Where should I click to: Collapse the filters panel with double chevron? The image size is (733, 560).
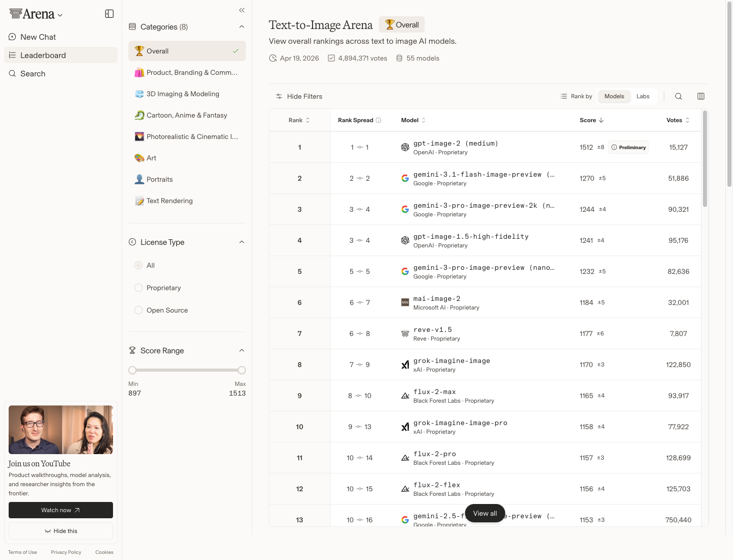pos(242,10)
